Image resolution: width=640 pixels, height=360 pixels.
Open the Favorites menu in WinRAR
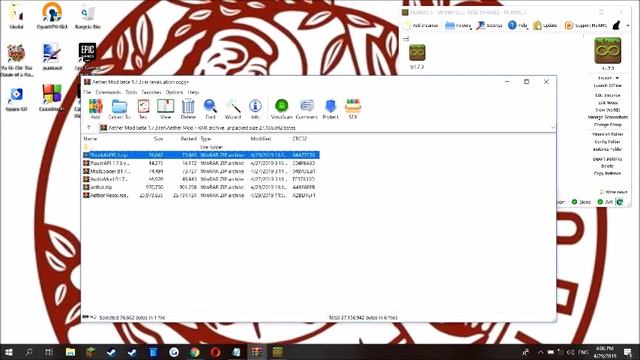point(151,92)
